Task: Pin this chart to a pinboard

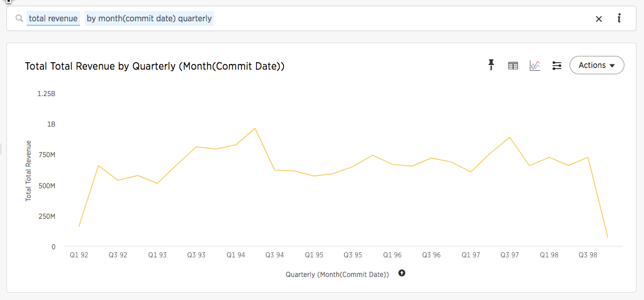Action: [x=491, y=65]
